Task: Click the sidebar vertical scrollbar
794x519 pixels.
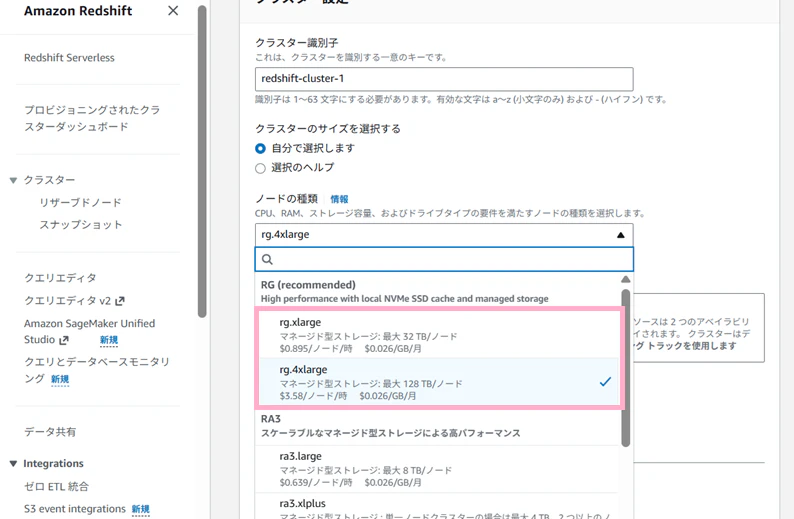Action: [x=202, y=162]
